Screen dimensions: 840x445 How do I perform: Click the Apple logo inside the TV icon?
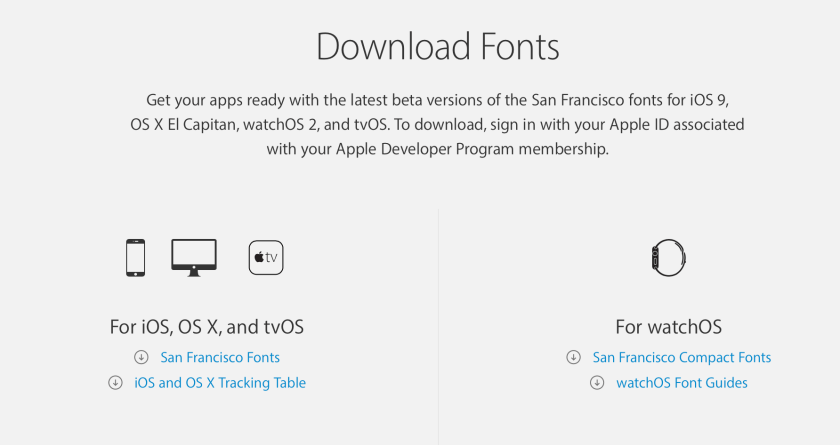259,257
